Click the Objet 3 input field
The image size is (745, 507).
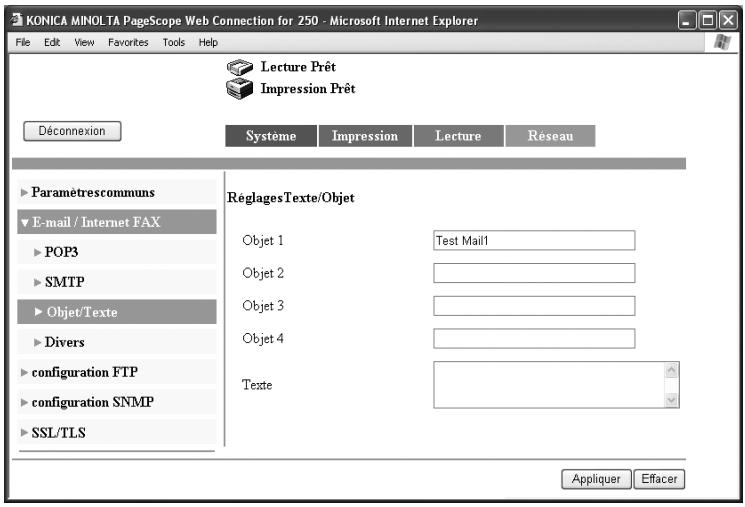tap(534, 306)
